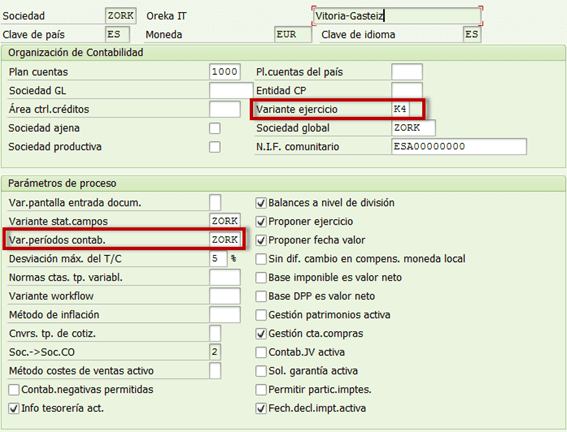Screen dimensions: 567x432
Task: Click the N.I.F. comunitario field
Action: pyautogui.click(x=459, y=146)
